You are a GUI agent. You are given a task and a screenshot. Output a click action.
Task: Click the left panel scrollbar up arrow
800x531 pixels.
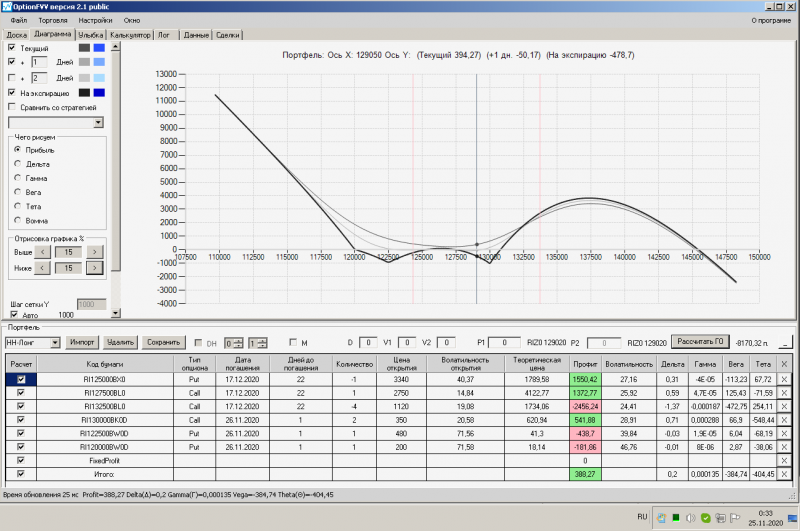click(116, 46)
